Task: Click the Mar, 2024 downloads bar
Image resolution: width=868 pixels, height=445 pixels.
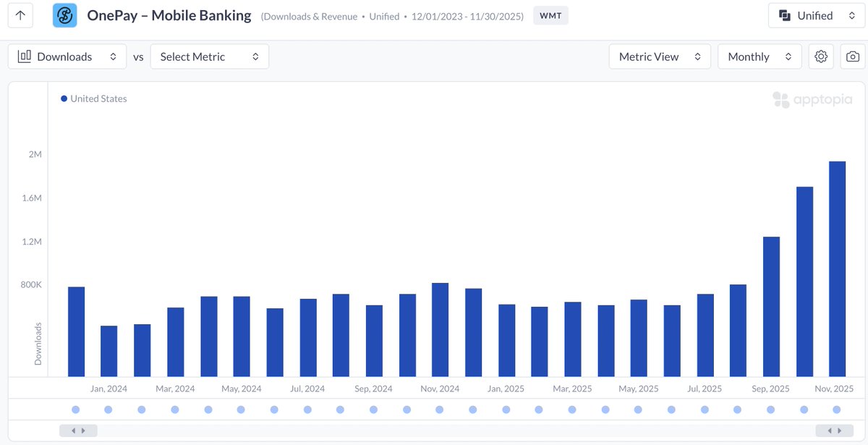Action: (175, 342)
